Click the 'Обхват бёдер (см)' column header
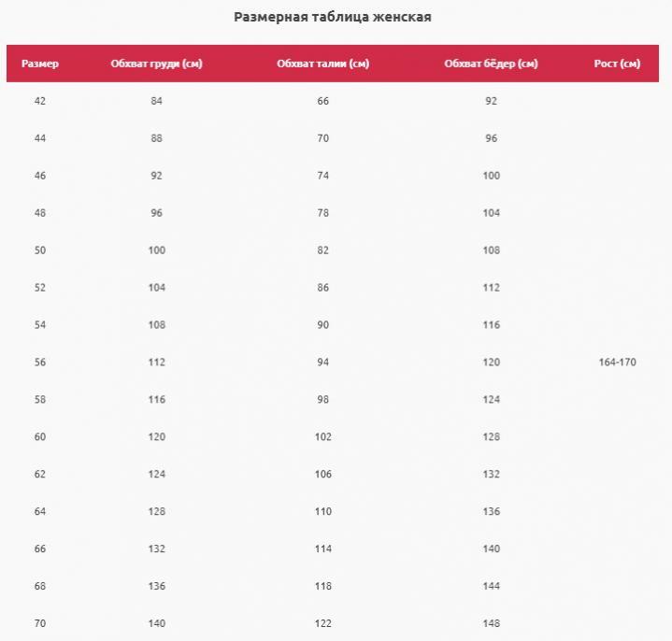 point(491,64)
